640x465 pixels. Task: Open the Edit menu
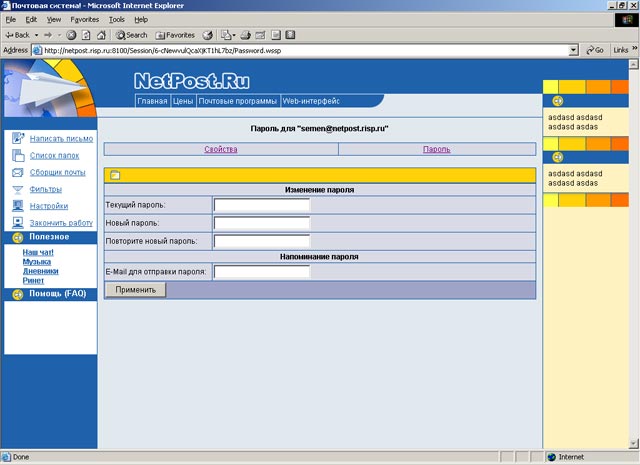point(31,20)
